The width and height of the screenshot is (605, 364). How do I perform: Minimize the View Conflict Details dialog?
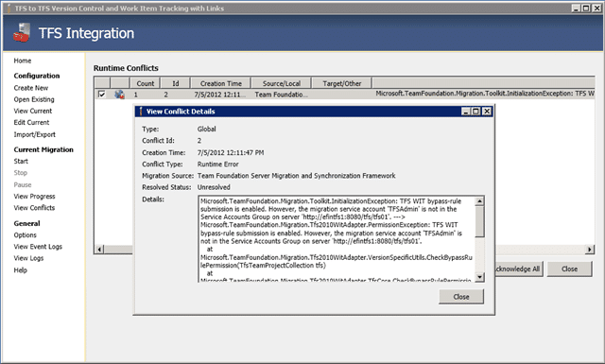pyautogui.click(x=466, y=112)
